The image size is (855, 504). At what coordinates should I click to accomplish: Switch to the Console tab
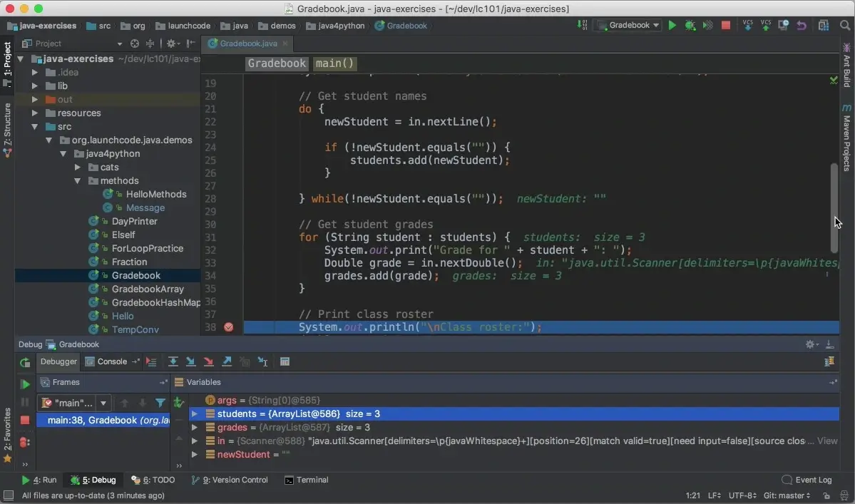click(x=111, y=361)
